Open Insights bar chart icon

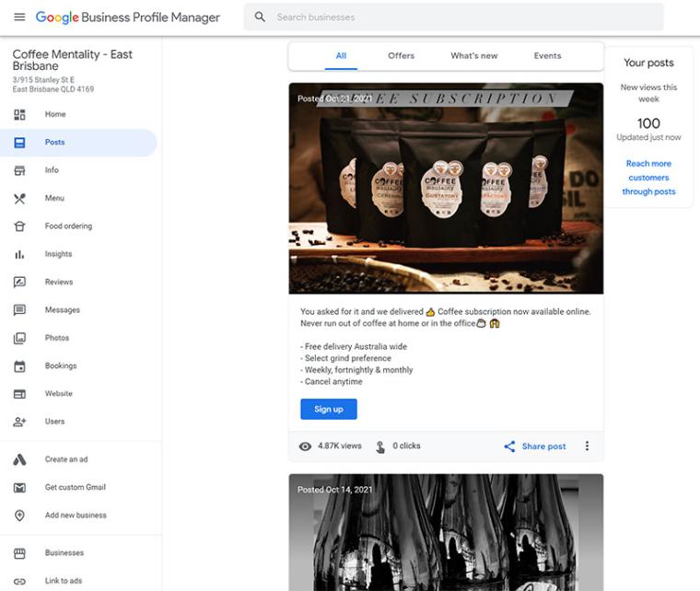(19, 254)
